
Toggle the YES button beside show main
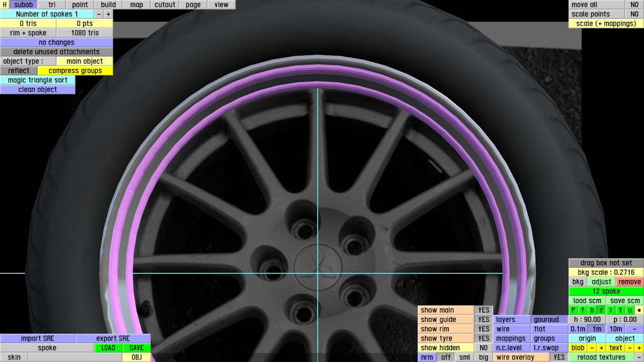click(484, 310)
